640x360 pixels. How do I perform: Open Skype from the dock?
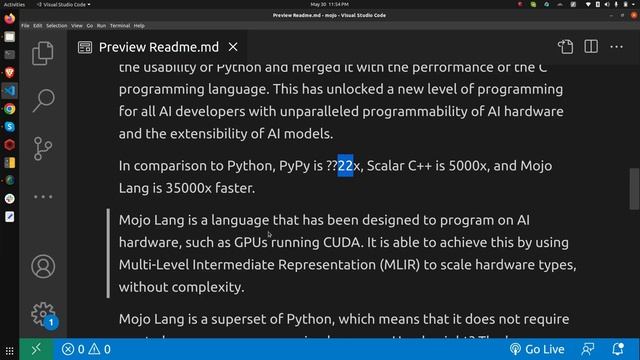coord(9,127)
